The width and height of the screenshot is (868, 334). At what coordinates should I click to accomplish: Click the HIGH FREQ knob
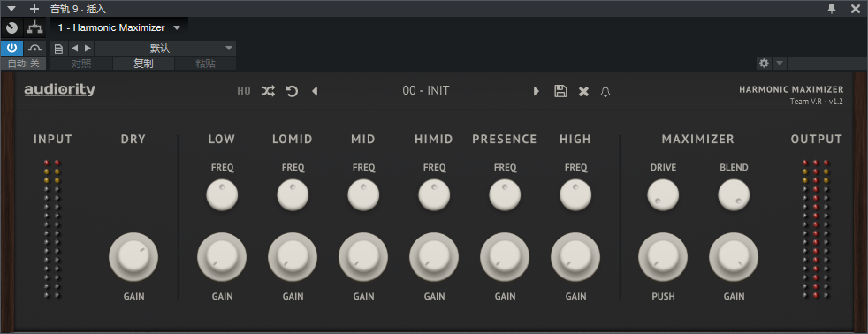click(x=575, y=195)
